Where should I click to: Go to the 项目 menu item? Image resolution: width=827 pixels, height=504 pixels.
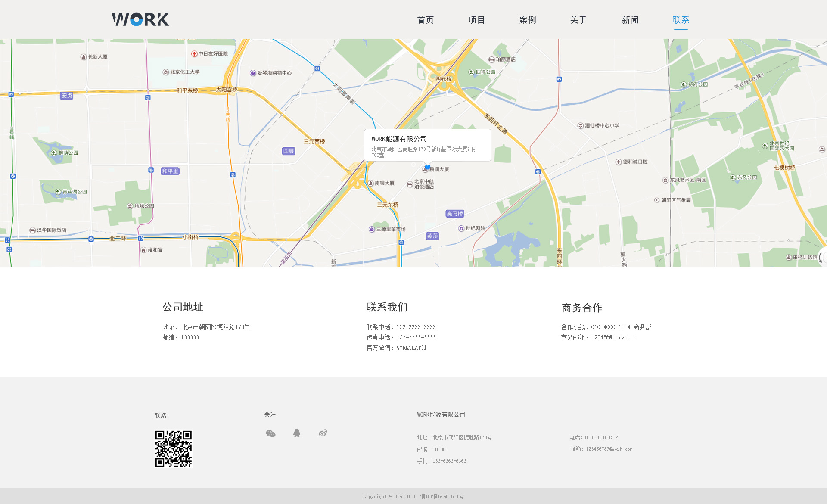[476, 20]
